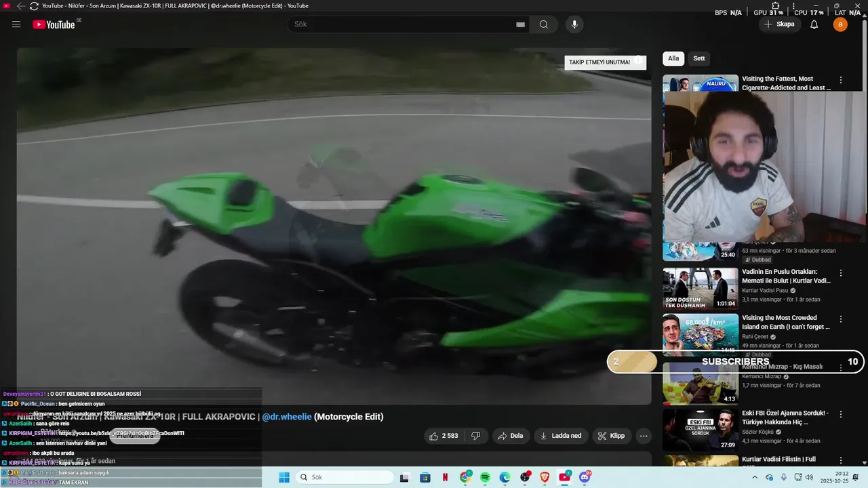Start voice search with microphone icon
This screenshot has width=868, height=488.
(x=574, y=24)
